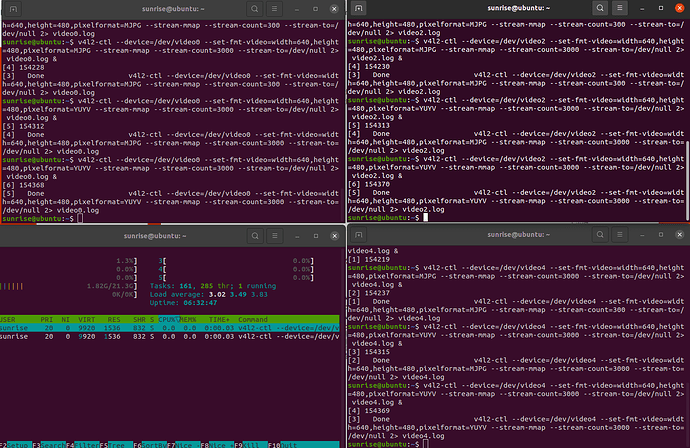The image size is (690, 448).
Task: Click the Command column header in htop
Action: pos(253,319)
